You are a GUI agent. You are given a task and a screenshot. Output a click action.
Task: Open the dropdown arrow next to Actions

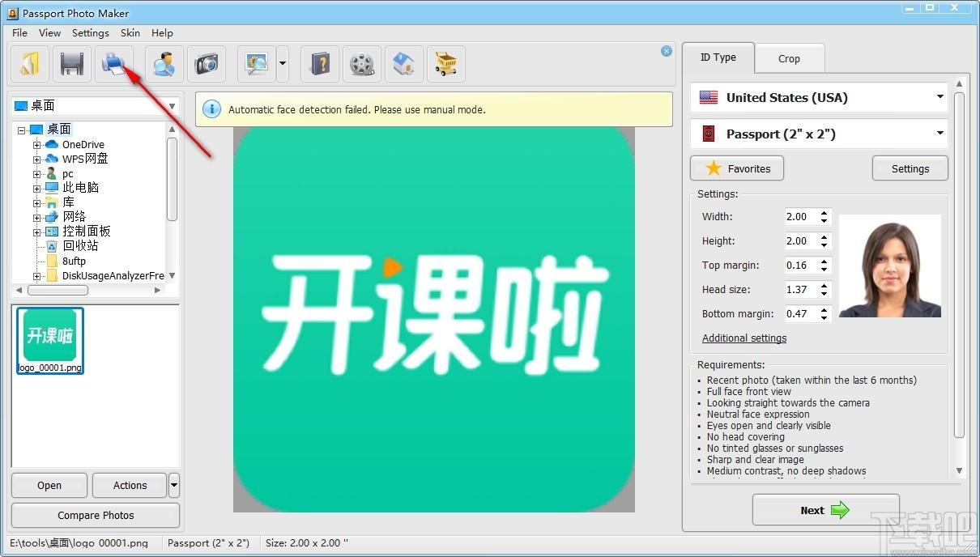(174, 486)
